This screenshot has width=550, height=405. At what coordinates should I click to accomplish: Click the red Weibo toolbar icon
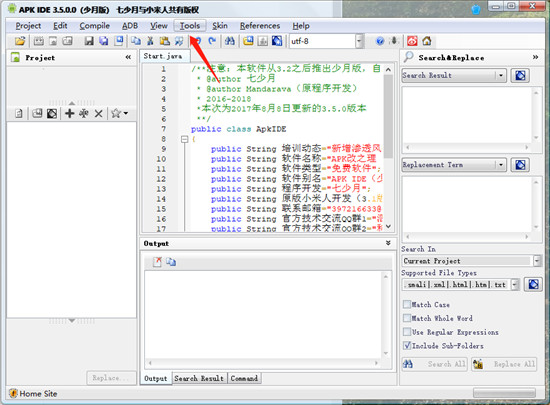tap(412, 41)
